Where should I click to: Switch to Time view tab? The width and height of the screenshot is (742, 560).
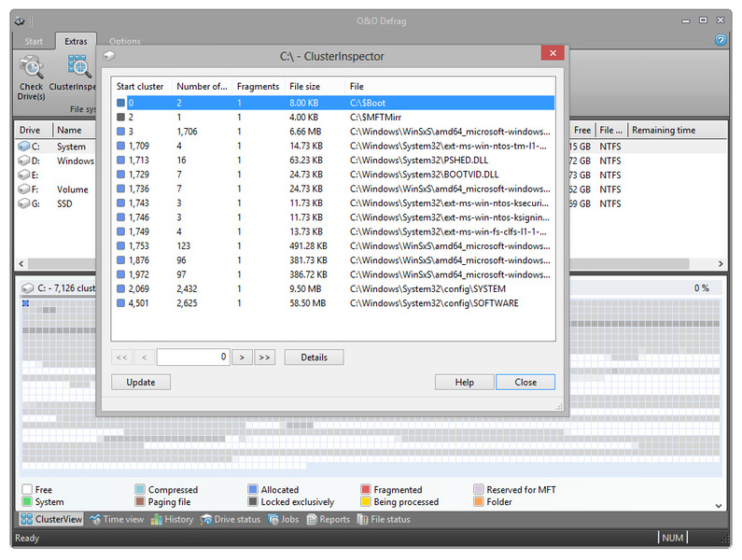pos(117,519)
